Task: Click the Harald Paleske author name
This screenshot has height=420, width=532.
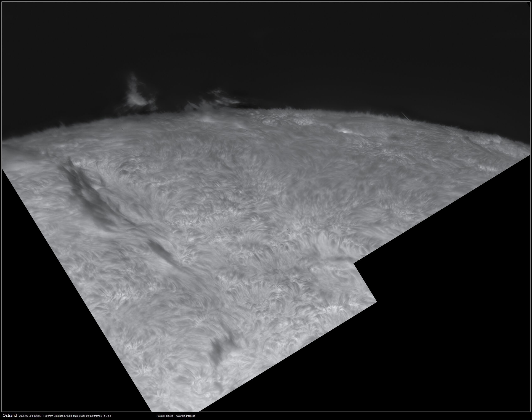Action: (x=165, y=416)
